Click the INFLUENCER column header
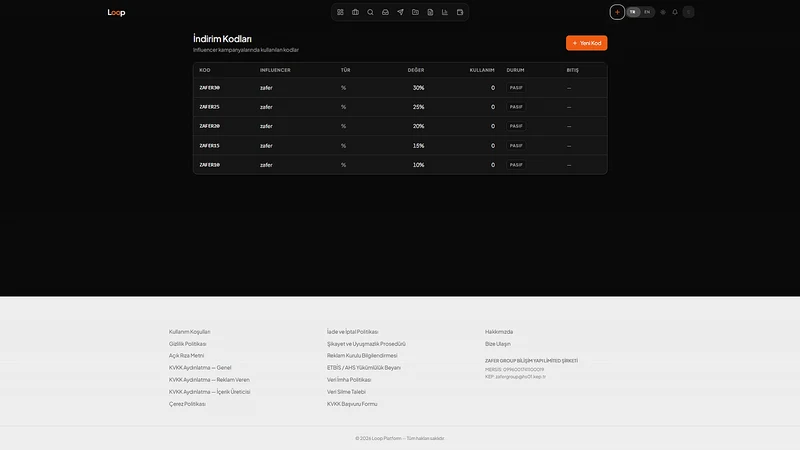 (275, 70)
